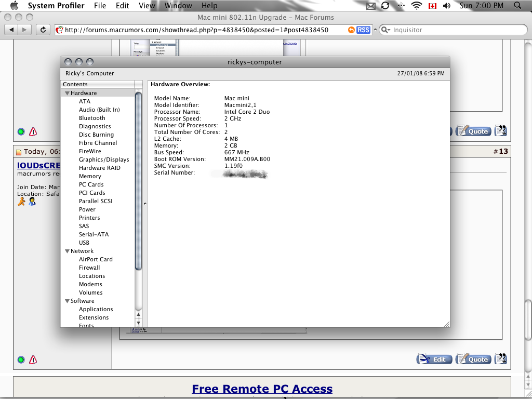Click the post #13 new-post icon
The height and width of the screenshot is (399, 532).
[19, 152]
